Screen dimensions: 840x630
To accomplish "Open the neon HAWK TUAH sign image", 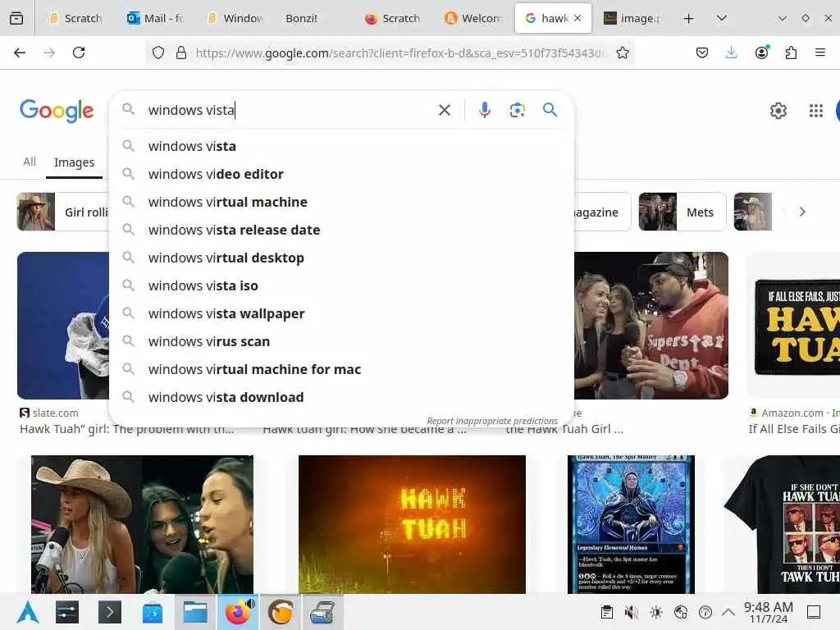I will coord(412,524).
